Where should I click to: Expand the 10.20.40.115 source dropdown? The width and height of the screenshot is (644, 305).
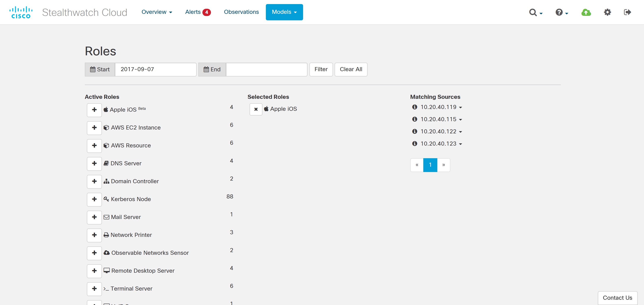(461, 120)
